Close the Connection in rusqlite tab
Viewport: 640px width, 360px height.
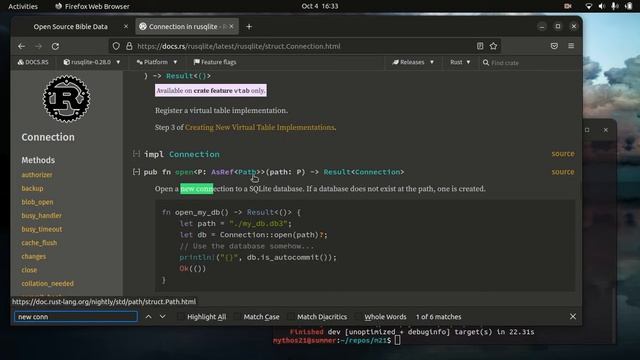tap(231, 26)
